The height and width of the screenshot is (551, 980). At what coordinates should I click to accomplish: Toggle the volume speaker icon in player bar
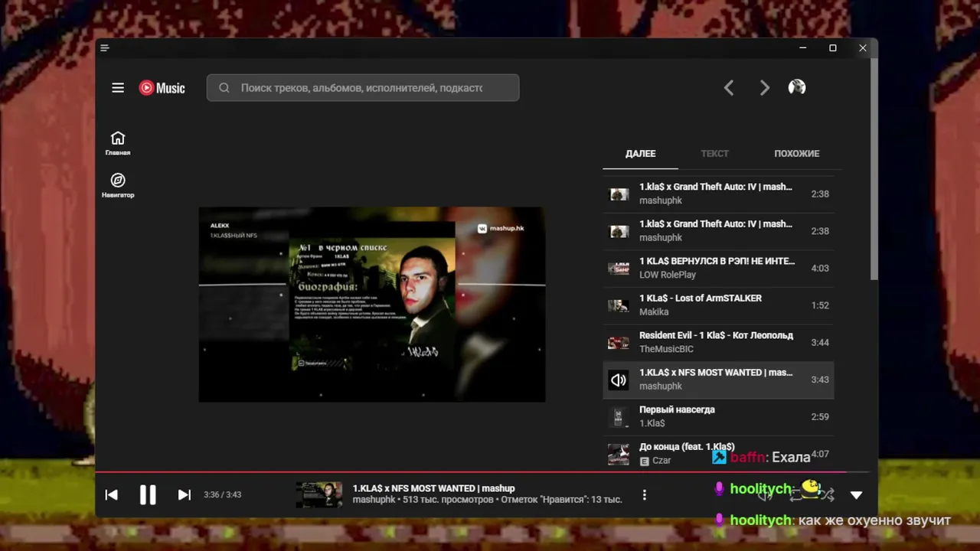pos(764,495)
